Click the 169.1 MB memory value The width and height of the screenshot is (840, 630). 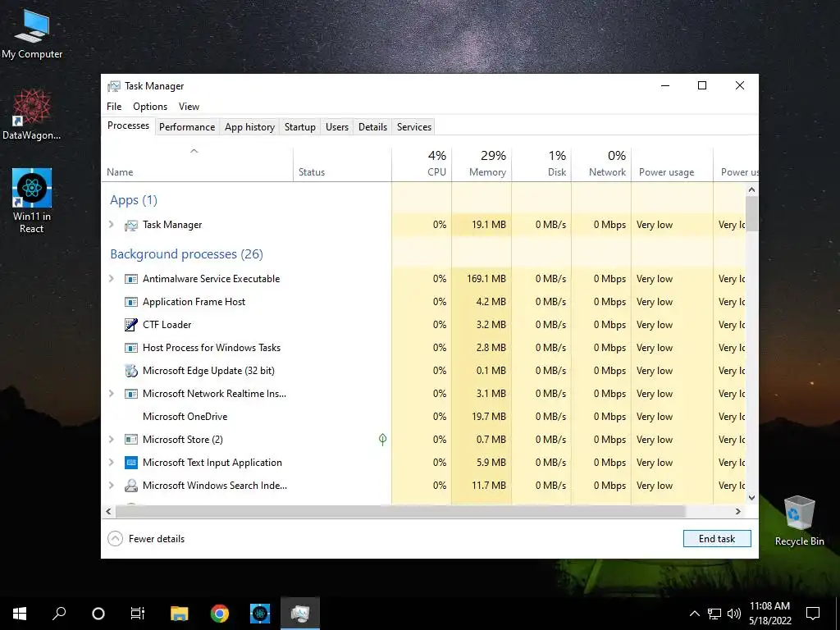[486, 279]
